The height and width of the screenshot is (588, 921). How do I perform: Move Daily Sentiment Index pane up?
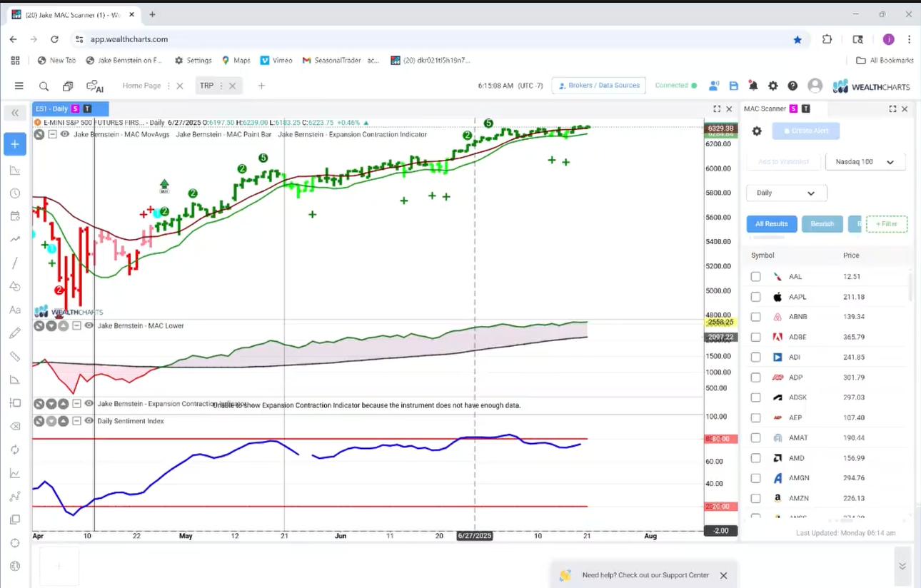point(64,421)
